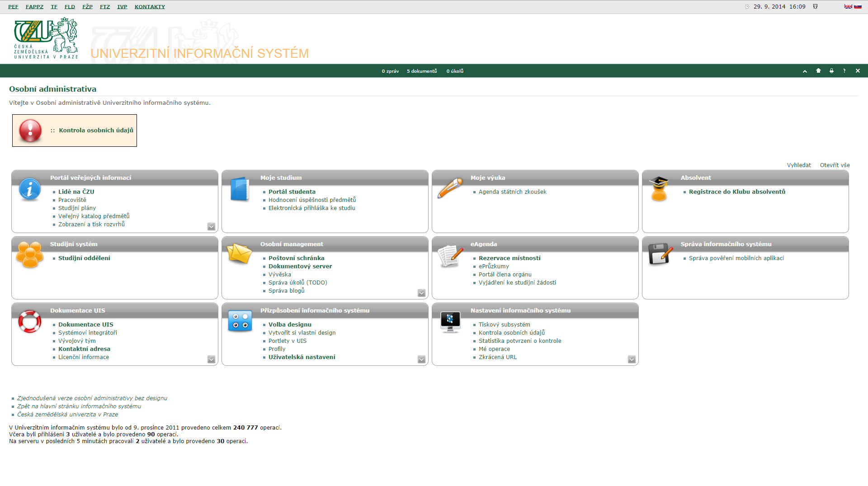This screenshot has height=486, width=868.
Task: Open the 5 dokumentů notification
Action: coord(422,71)
